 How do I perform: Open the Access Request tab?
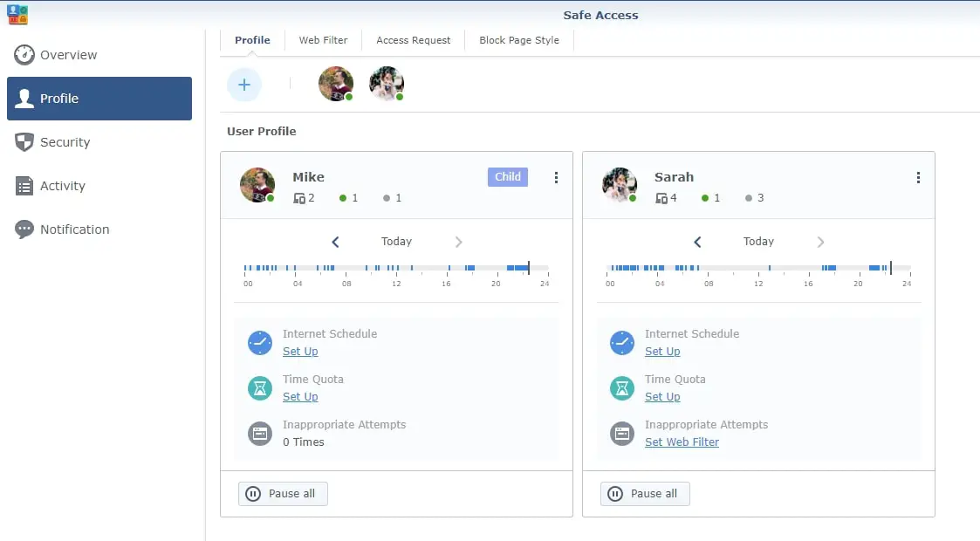[x=413, y=40]
